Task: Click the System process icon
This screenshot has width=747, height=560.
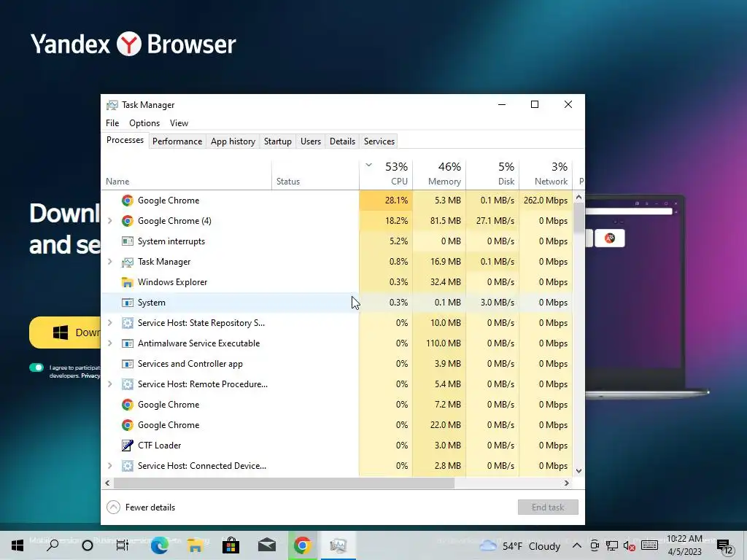Action: click(x=127, y=303)
